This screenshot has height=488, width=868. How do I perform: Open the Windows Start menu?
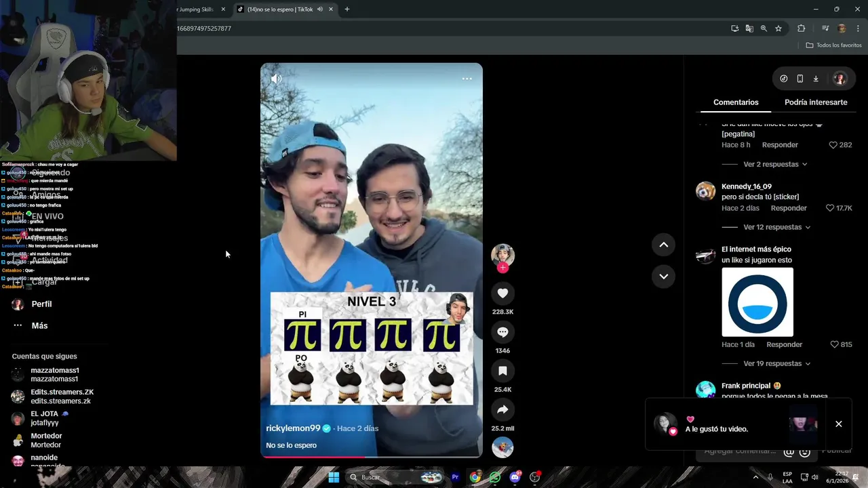coord(334,477)
